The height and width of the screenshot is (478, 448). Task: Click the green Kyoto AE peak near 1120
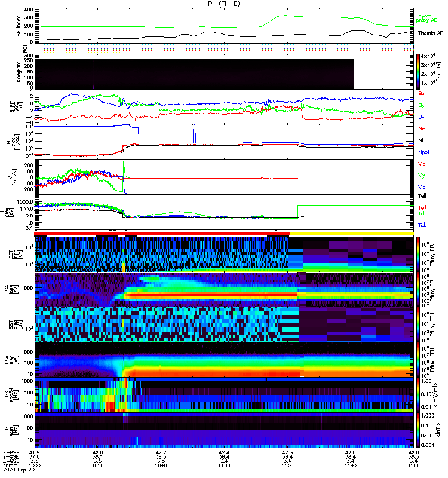click(x=284, y=16)
